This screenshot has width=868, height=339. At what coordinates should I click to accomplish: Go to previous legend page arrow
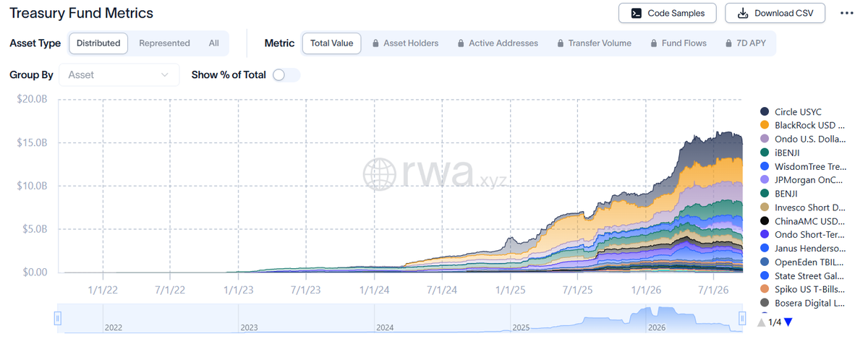(762, 322)
